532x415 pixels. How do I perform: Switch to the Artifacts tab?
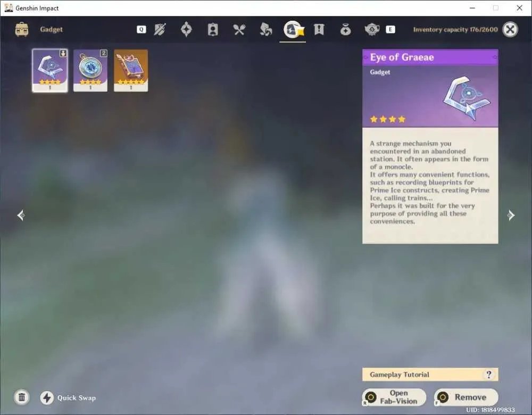pos(186,29)
